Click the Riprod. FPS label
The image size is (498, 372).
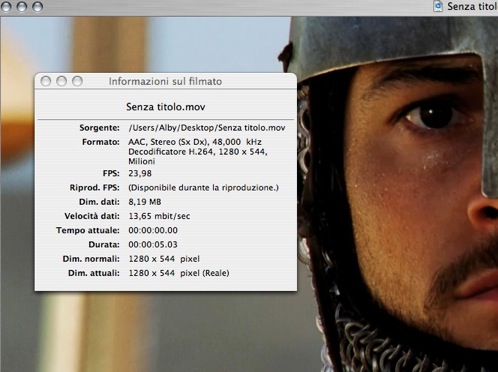tap(94, 188)
